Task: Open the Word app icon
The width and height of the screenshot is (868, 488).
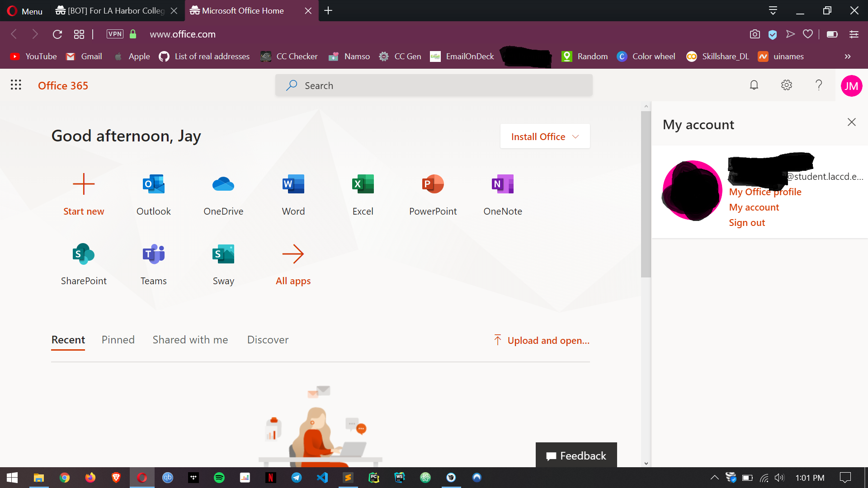Action: coord(293,184)
